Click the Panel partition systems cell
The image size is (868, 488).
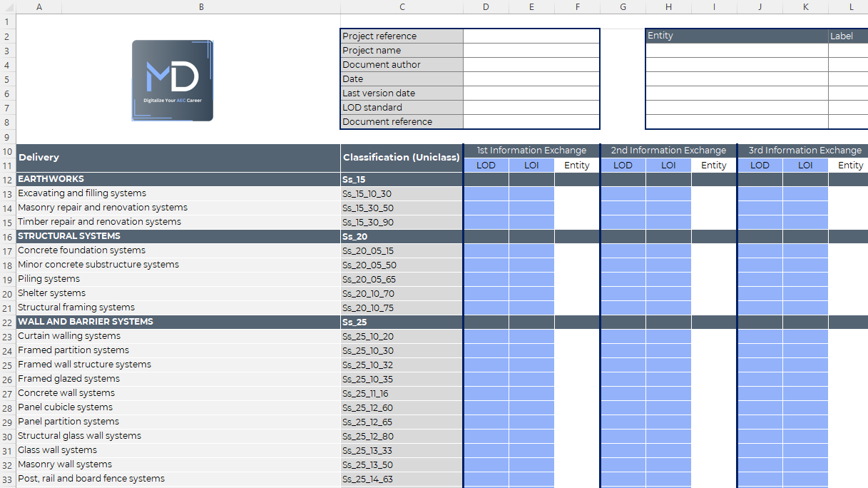pyautogui.click(x=178, y=422)
